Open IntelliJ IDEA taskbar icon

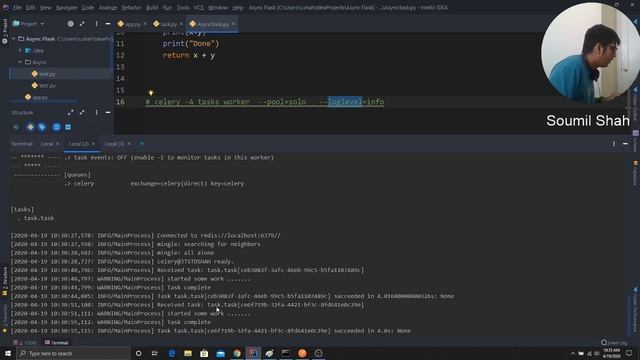tap(253, 353)
